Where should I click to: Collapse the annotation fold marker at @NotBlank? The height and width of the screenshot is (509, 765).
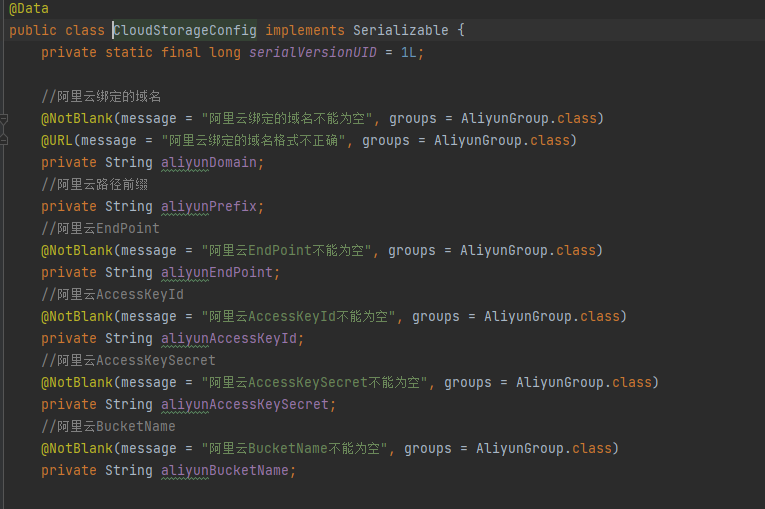[4, 119]
